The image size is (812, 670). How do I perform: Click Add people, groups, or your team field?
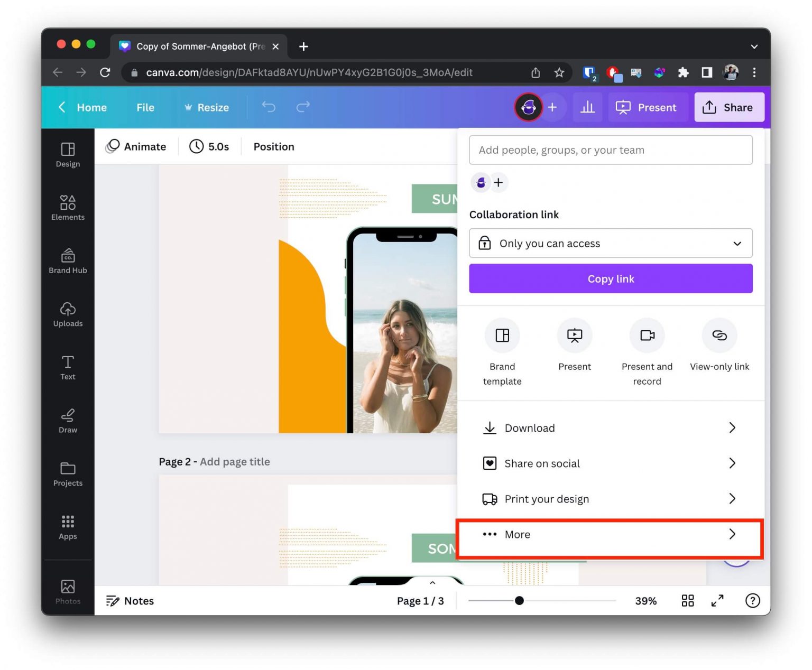click(611, 150)
